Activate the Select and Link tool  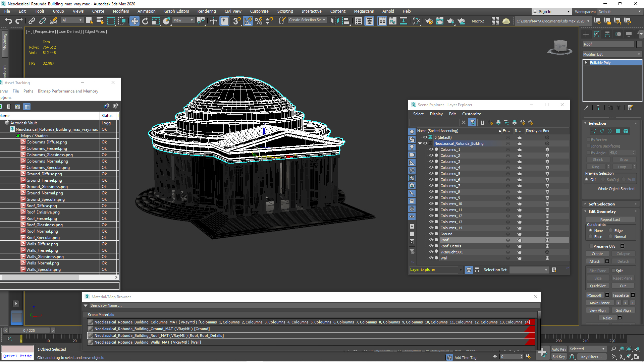pos(32,21)
